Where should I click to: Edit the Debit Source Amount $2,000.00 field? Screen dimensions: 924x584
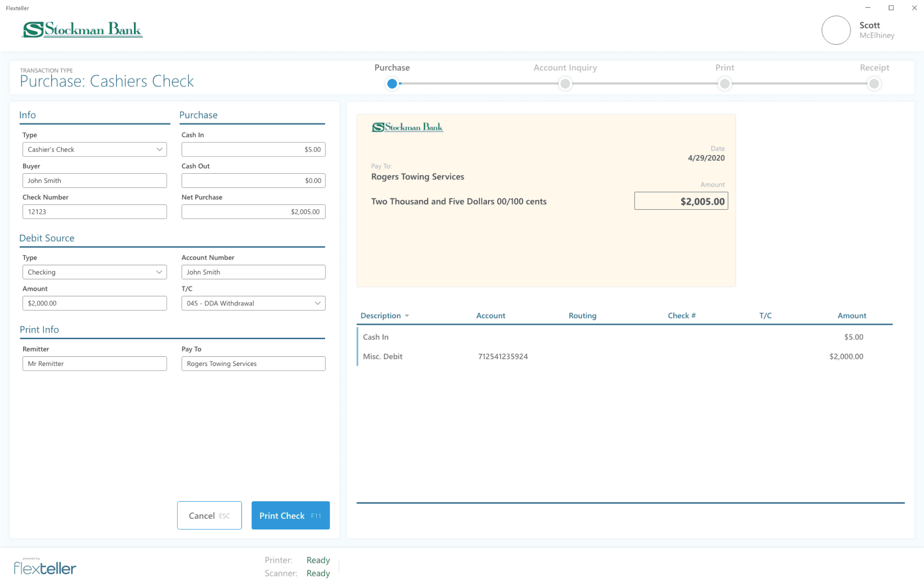(x=95, y=303)
